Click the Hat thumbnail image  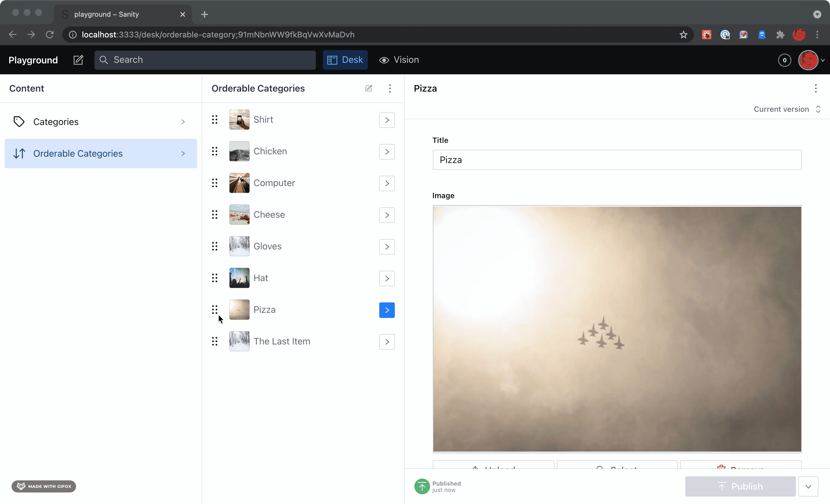coord(239,278)
